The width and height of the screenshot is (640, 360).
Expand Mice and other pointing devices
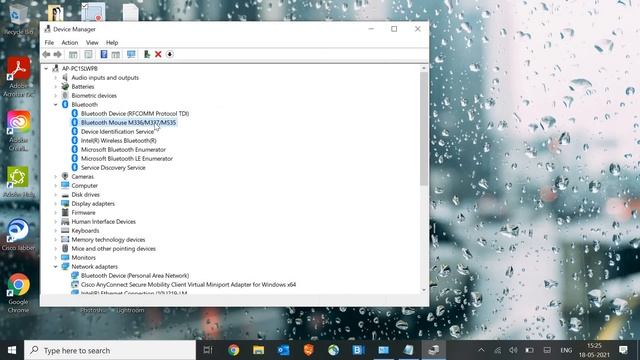[x=56, y=249]
